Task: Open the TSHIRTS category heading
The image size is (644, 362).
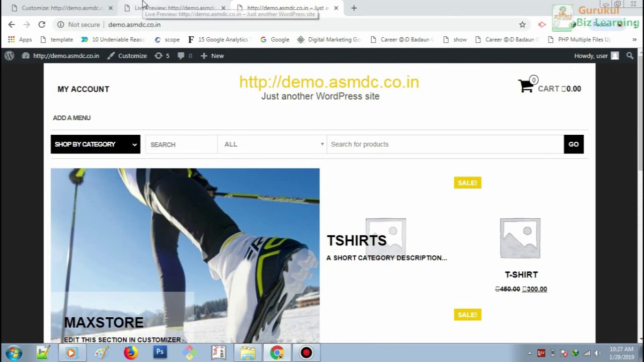Action: coord(357,240)
